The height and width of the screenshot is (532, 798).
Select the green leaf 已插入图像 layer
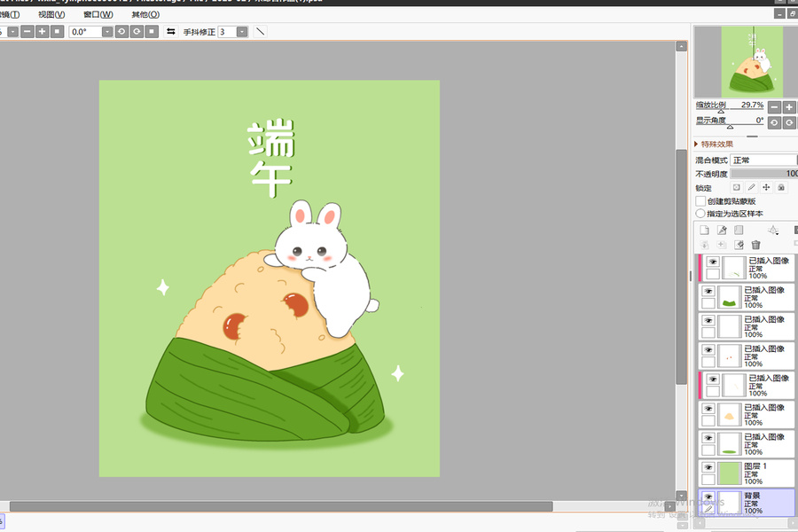click(x=746, y=297)
